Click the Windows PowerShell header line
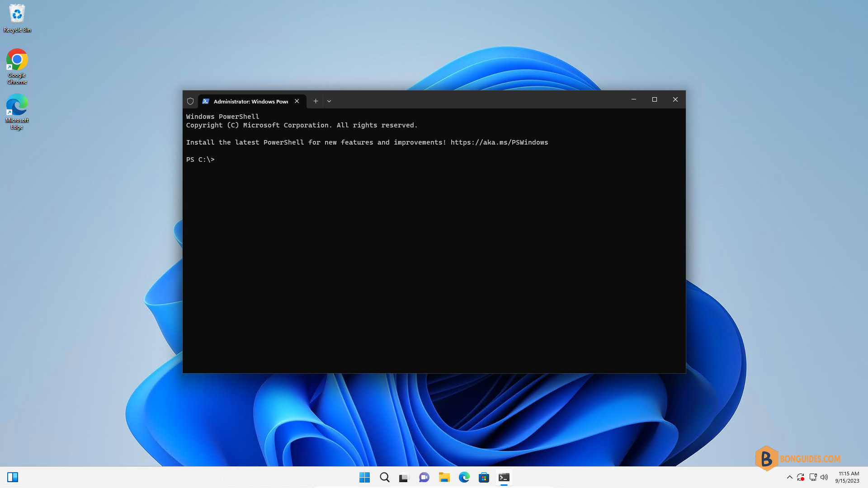Screen dimensions: 868x488 [x=223, y=117]
